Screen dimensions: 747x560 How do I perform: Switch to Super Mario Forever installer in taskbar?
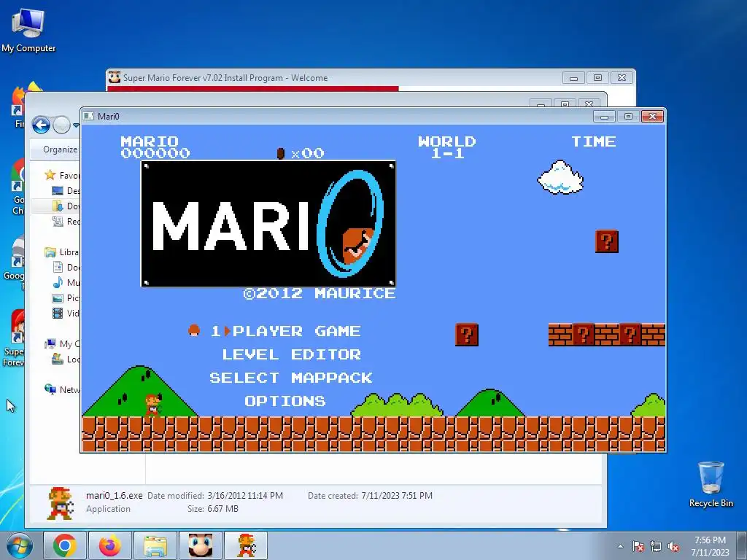click(x=201, y=545)
